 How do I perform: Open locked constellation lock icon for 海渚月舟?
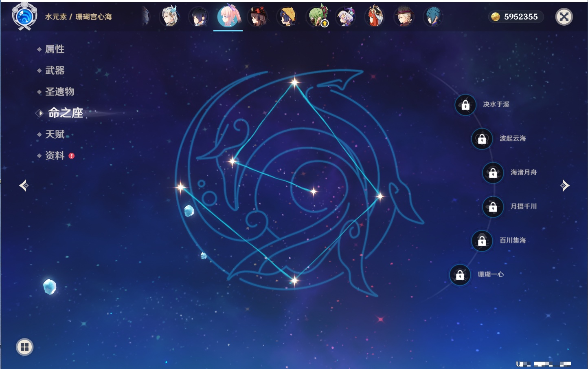[493, 172]
